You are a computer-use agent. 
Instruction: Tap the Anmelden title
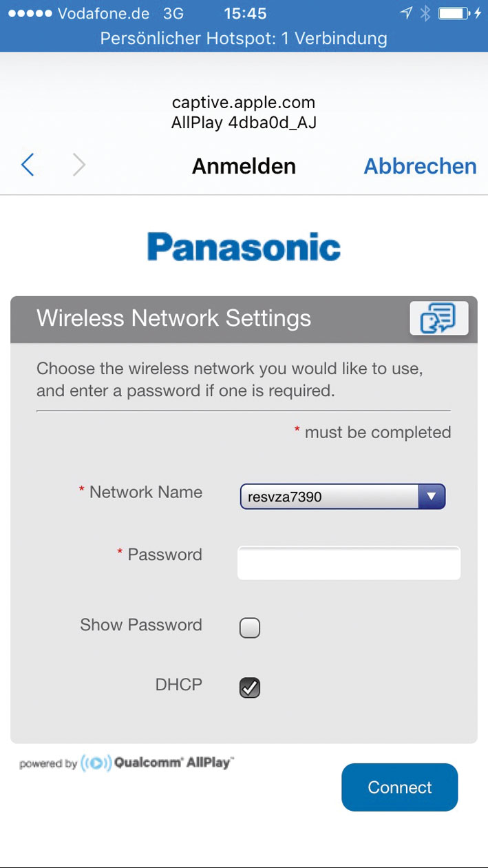pos(244,166)
